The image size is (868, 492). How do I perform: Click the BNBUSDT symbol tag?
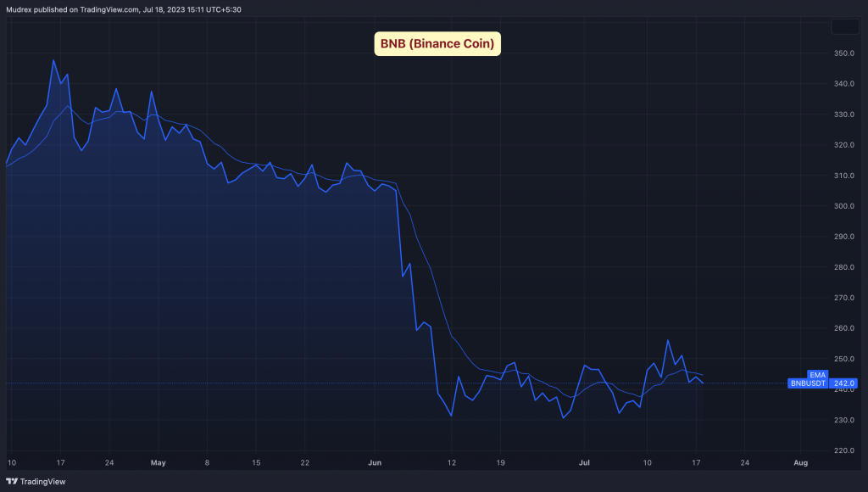point(808,383)
